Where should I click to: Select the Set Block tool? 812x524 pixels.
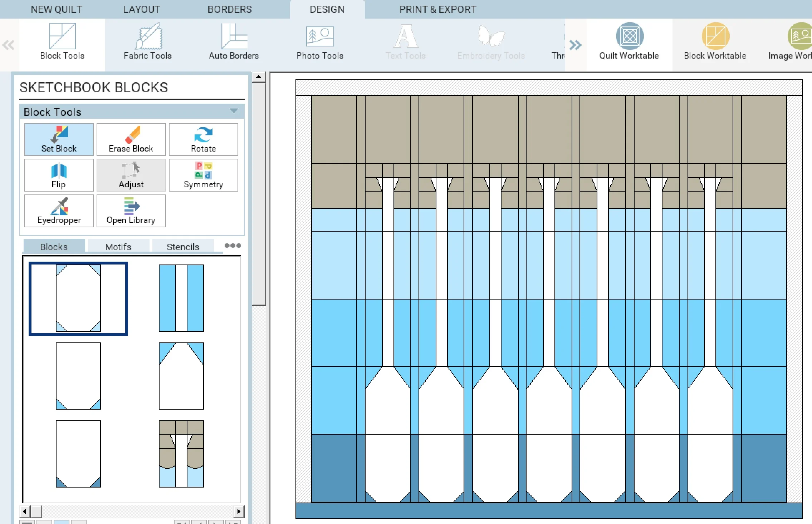coord(59,139)
